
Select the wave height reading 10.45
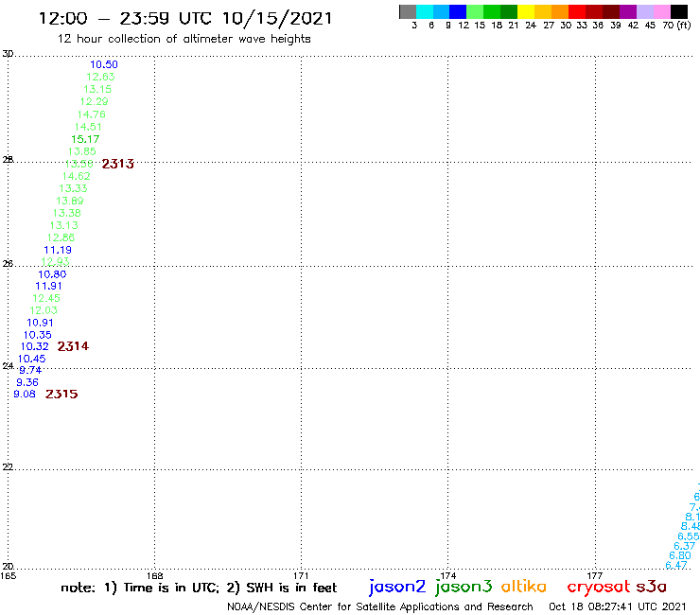32,359
